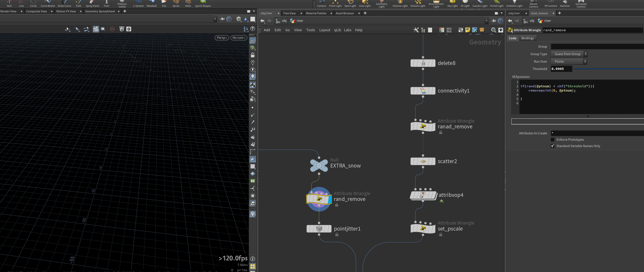The image size is (644, 272).
Task: Click the No cam button
Action: 239,38
